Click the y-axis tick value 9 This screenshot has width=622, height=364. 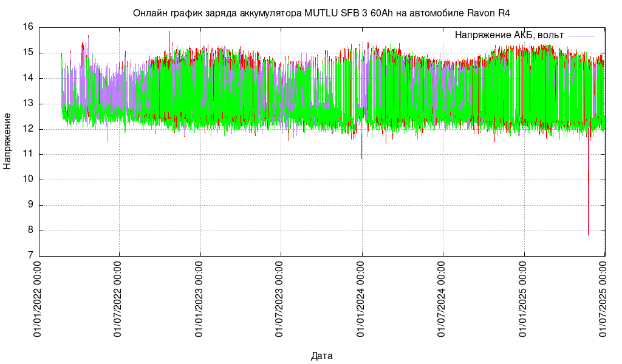click(30, 205)
